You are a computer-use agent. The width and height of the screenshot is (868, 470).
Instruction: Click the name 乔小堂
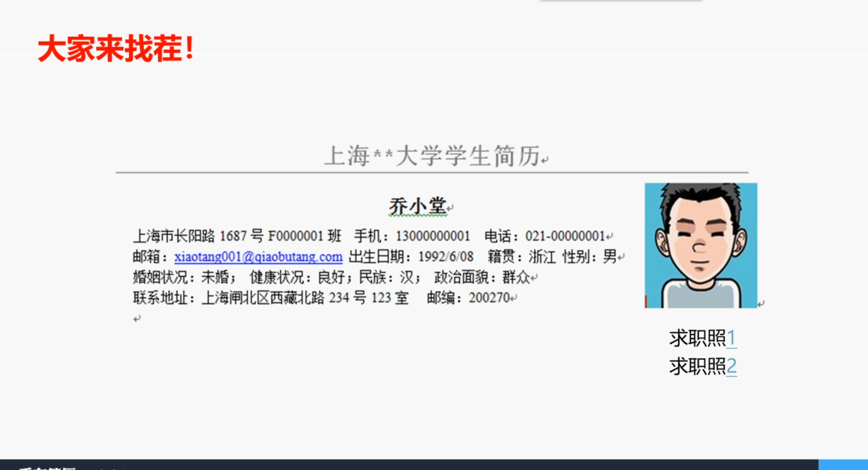[x=418, y=206]
